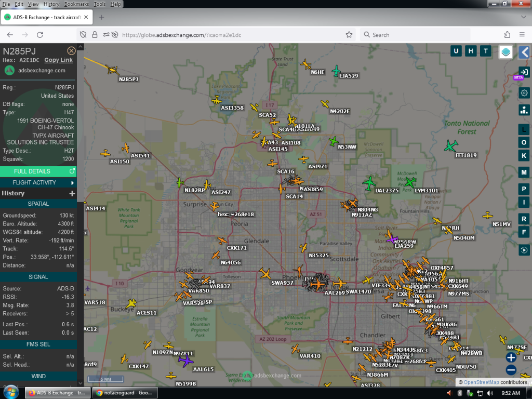Select the N182RP aircraft icon

click(x=180, y=182)
